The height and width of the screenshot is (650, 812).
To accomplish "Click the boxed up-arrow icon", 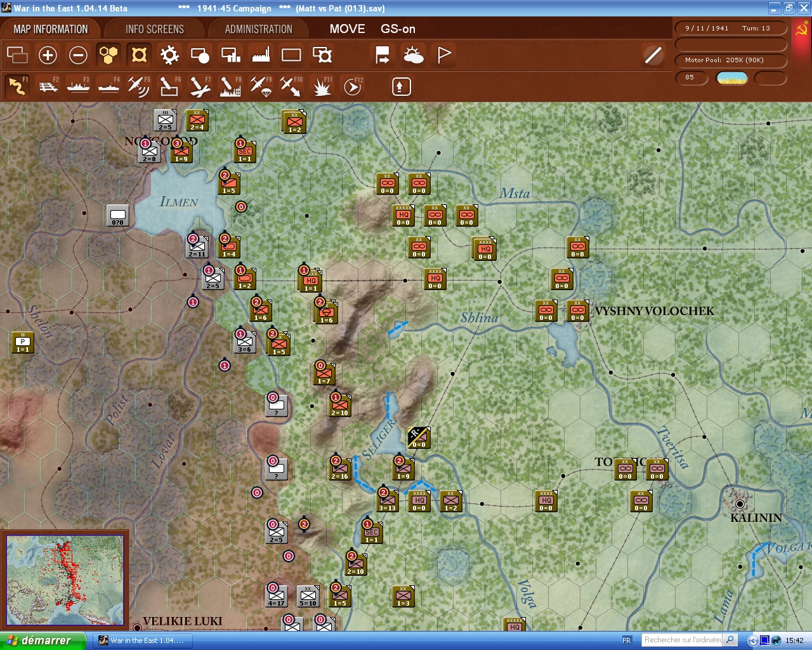I will (401, 86).
